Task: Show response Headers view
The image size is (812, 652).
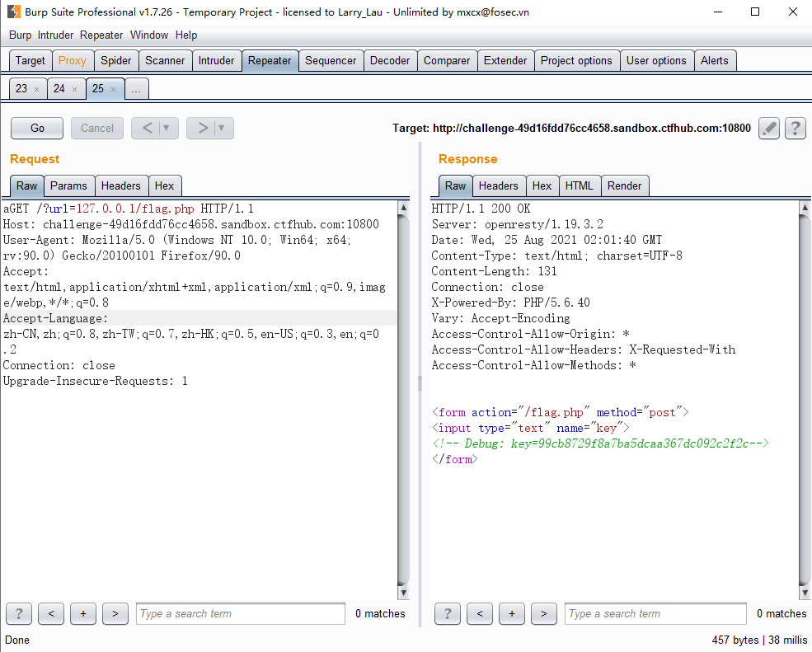Action: [x=499, y=186]
